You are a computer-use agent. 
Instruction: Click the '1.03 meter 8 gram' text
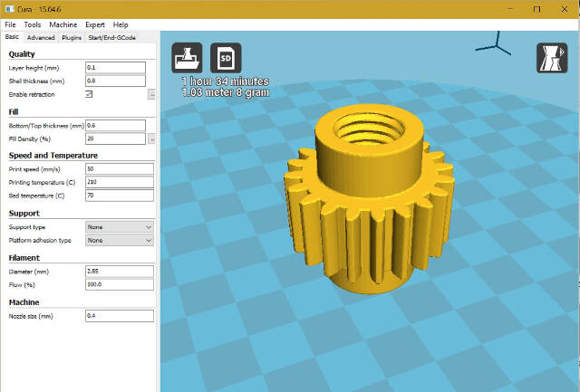226,92
